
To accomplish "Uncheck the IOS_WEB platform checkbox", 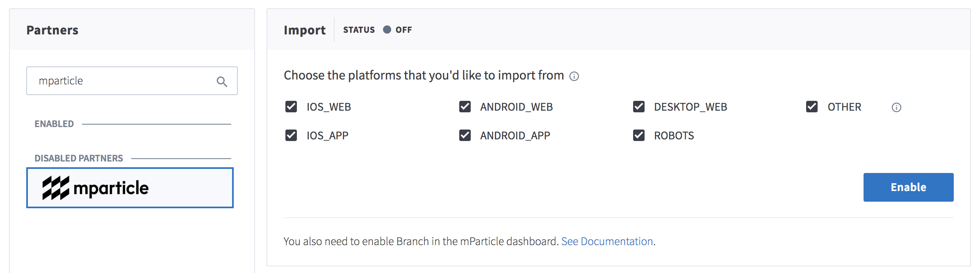I will tap(291, 107).
